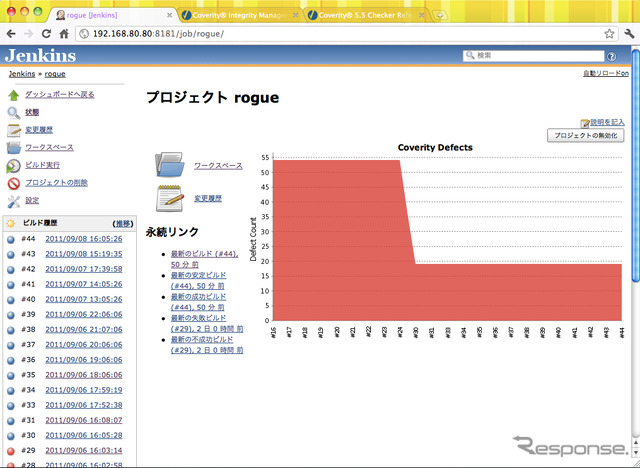The width and height of the screenshot is (640, 468).
Task: Switch to rogue [Jenkins] tab
Action: (113, 15)
